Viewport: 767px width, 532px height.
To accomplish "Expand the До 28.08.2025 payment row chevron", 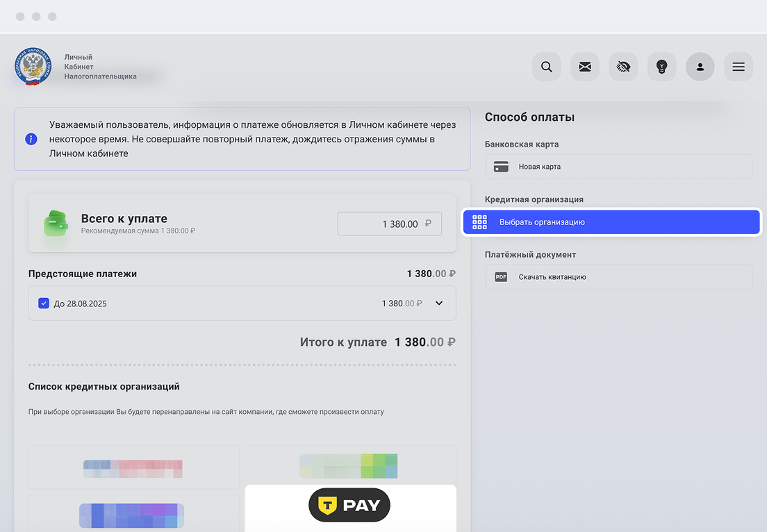I will point(439,304).
